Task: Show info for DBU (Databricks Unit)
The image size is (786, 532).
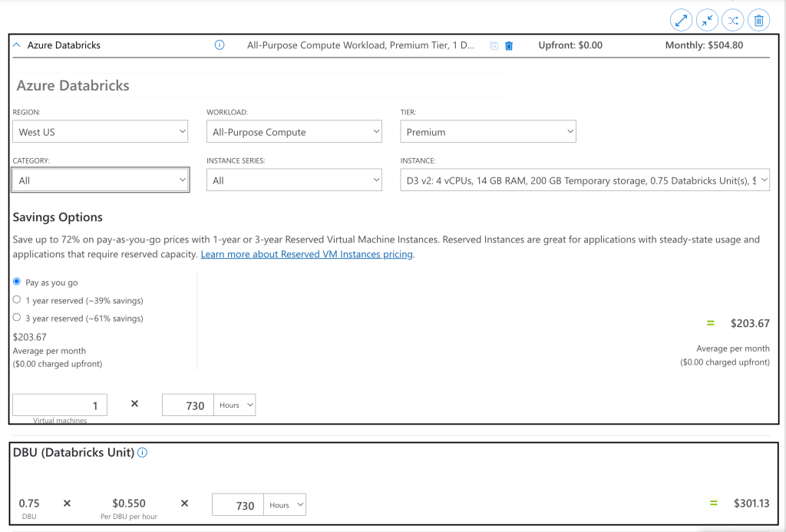Action: click(143, 453)
